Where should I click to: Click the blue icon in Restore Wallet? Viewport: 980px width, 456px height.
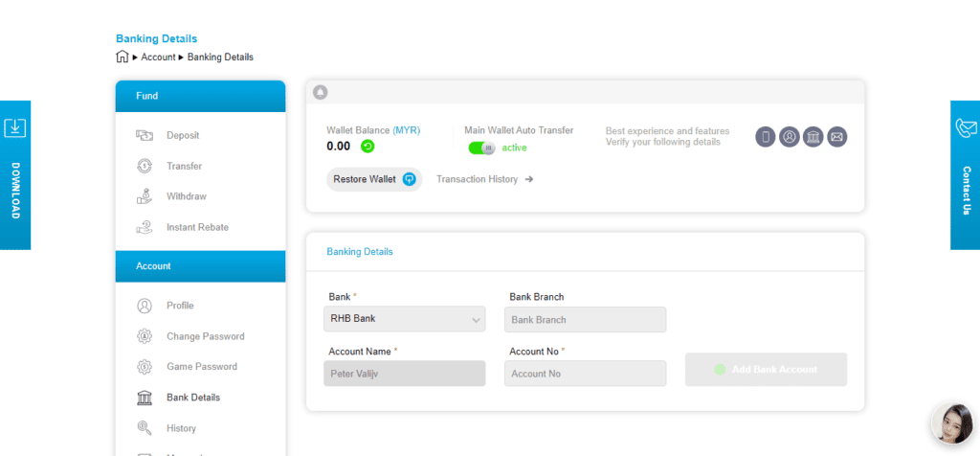[x=409, y=179]
